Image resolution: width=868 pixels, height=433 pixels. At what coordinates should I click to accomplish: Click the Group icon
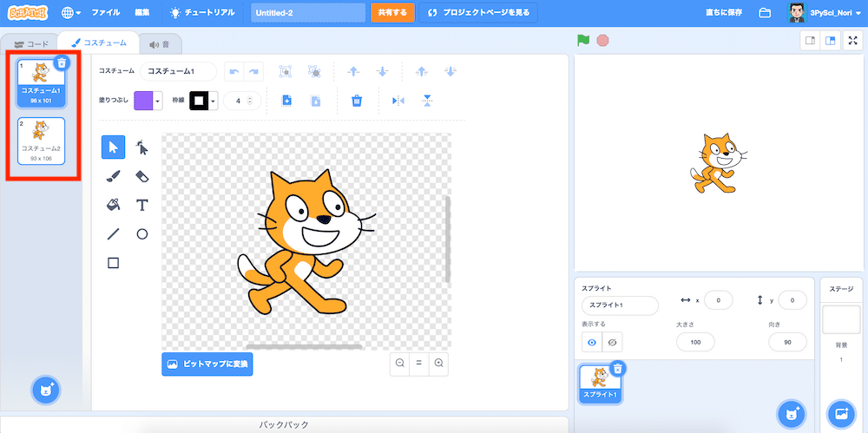click(286, 71)
